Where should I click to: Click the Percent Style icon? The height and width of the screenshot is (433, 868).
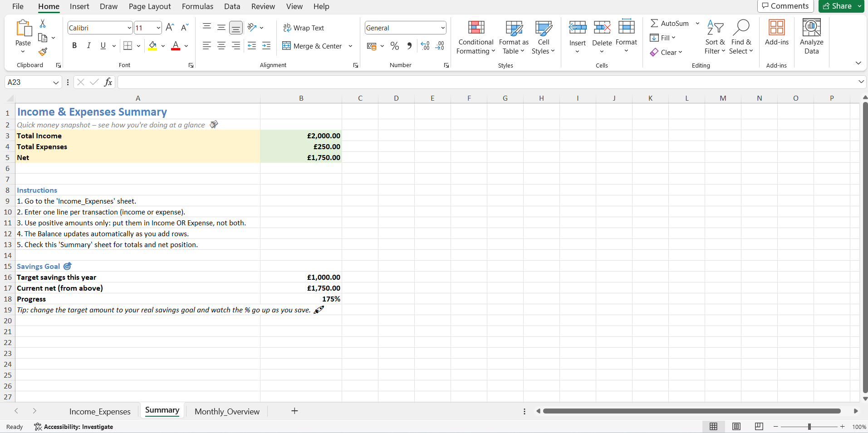click(395, 46)
